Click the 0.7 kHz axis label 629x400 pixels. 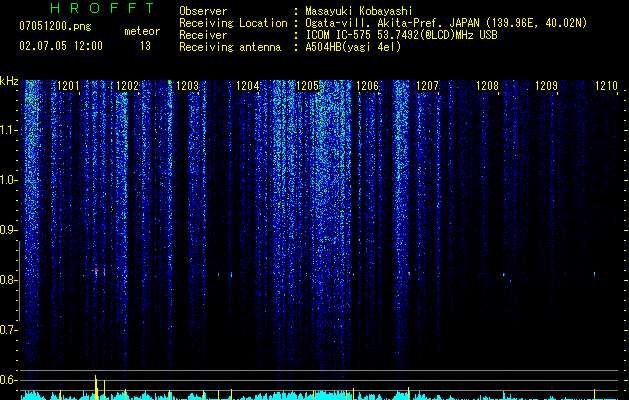9,330
